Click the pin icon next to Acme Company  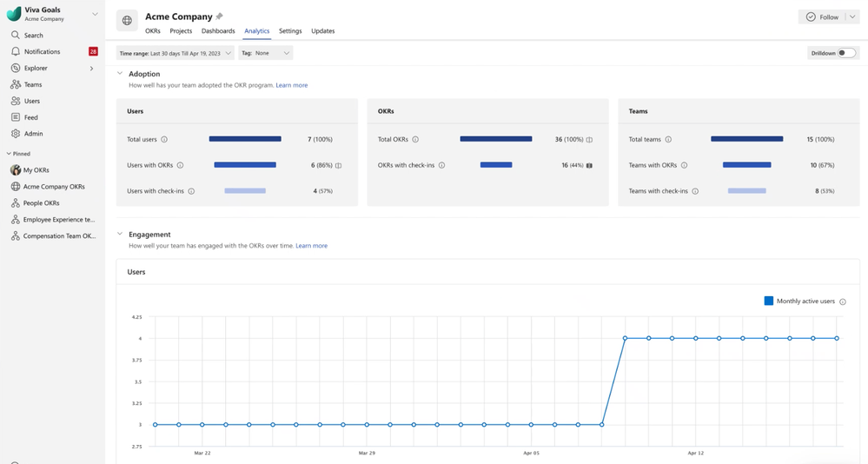(x=219, y=16)
